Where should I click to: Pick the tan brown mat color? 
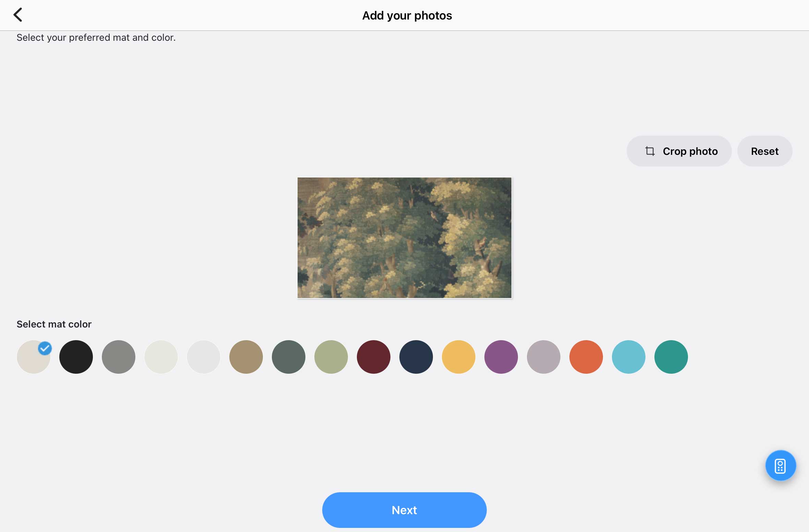point(246,357)
